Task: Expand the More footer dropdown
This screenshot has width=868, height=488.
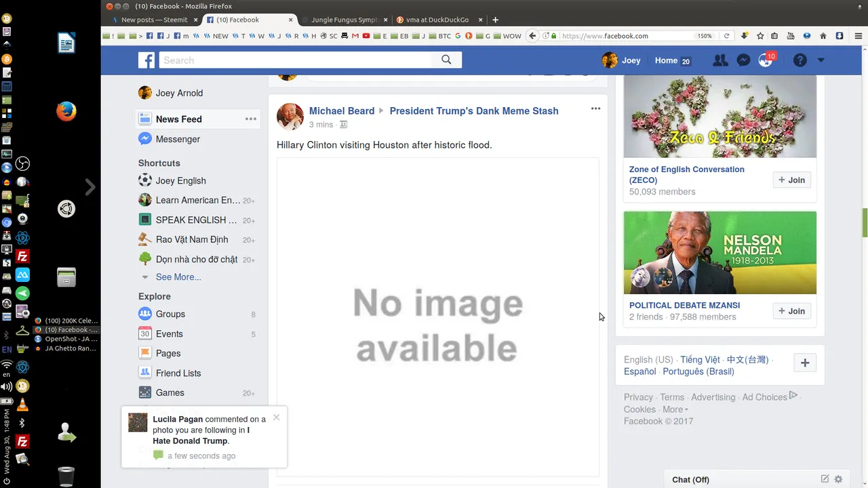Action: click(x=675, y=410)
